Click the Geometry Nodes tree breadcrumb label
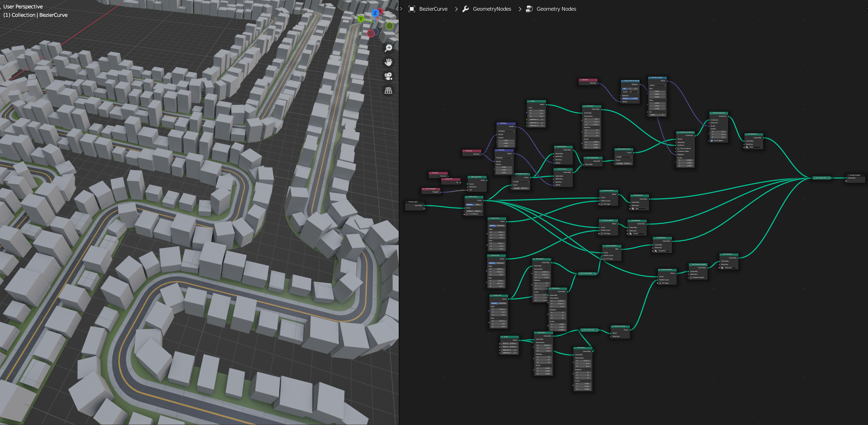Viewport: 868px width, 425px height. [556, 9]
